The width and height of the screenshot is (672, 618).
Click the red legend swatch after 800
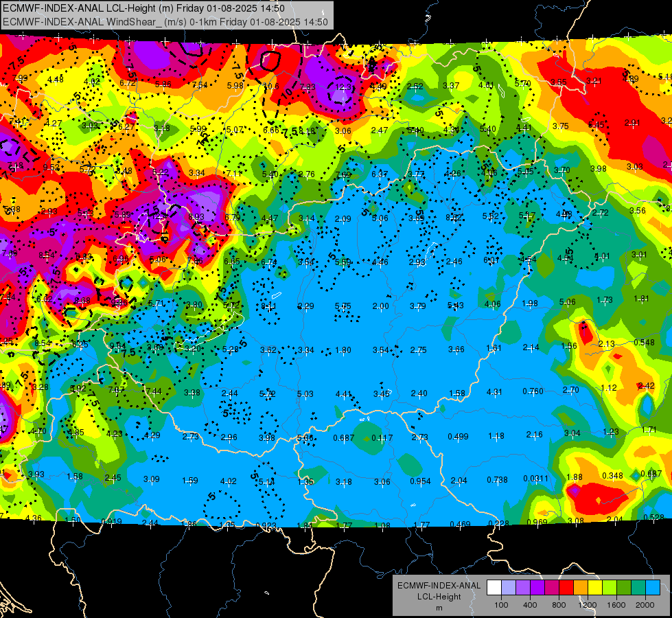(566, 588)
